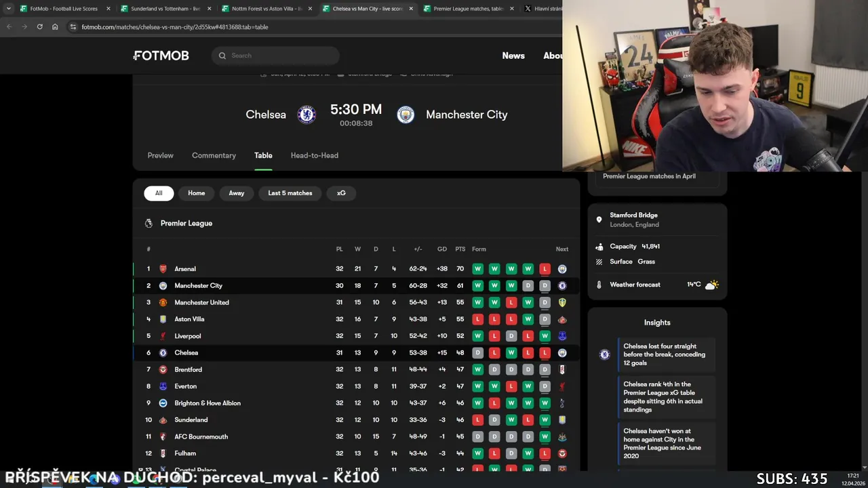868x488 pixels.
Task: Select the Home table filter
Action: click(197, 193)
